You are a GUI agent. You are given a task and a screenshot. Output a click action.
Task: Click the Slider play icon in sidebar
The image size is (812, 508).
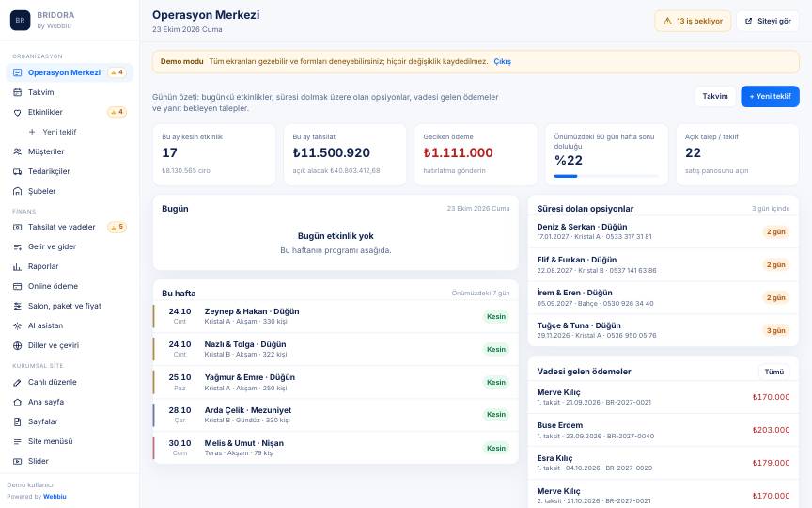(x=18, y=461)
